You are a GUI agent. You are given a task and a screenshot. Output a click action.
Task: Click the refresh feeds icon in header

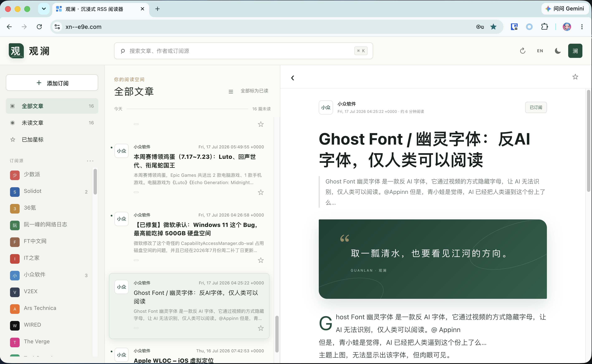(522, 51)
